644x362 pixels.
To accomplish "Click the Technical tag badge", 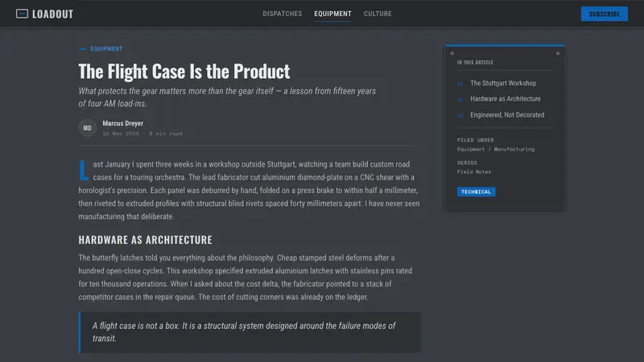I will 476,191.
